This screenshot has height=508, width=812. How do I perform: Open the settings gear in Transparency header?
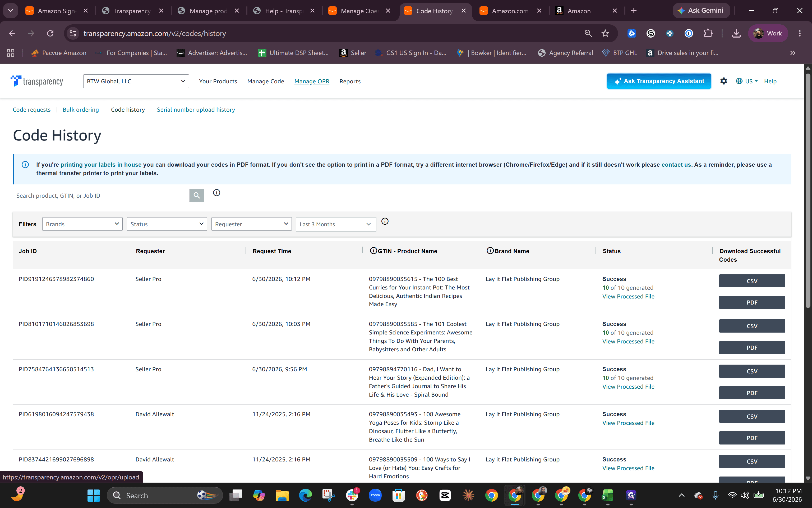(x=724, y=81)
